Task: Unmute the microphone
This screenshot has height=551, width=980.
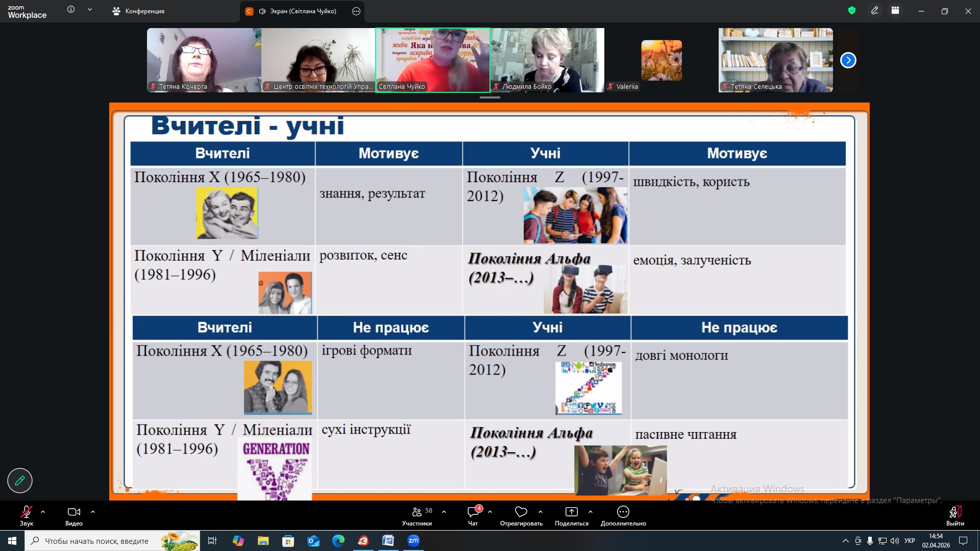Action: pos(26,512)
